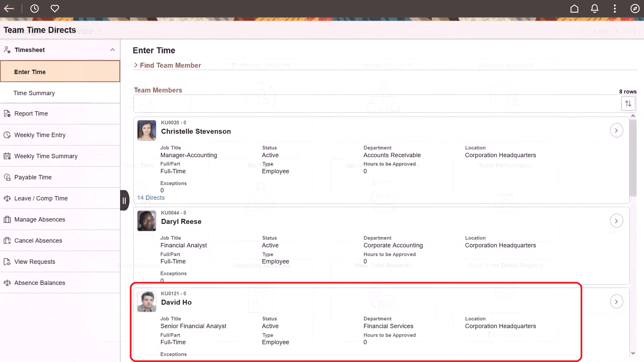Sort team members with the sort icon
Image resolution: width=644 pixels, height=362 pixels.
tap(628, 103)
